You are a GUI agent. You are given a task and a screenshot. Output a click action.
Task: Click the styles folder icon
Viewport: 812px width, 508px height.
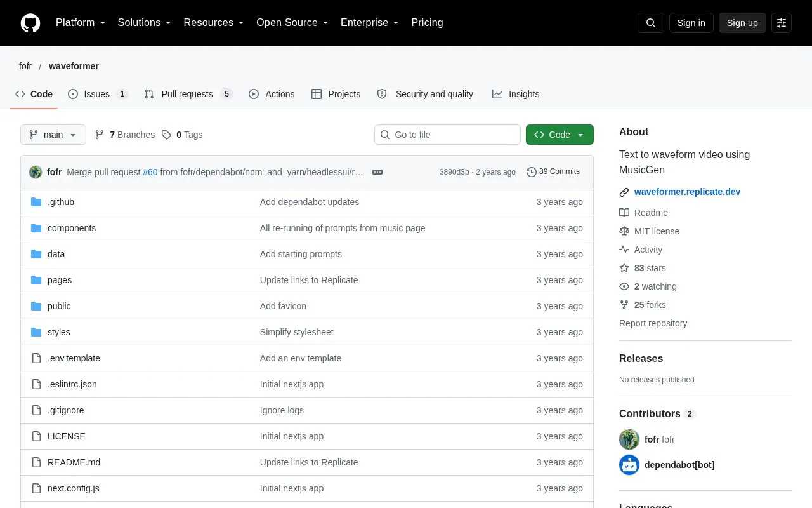click(x=36, y=332)
